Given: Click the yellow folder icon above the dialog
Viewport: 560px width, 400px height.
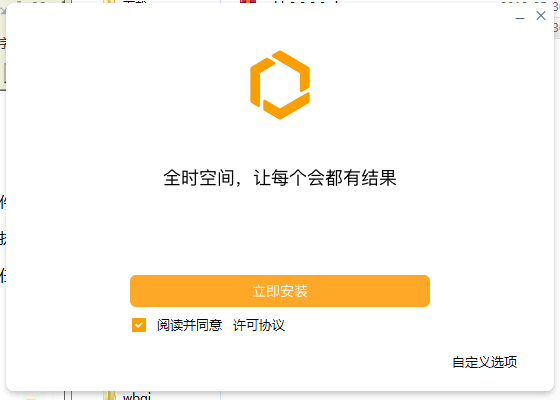Looking at the screenshot, I should [109, 2].
